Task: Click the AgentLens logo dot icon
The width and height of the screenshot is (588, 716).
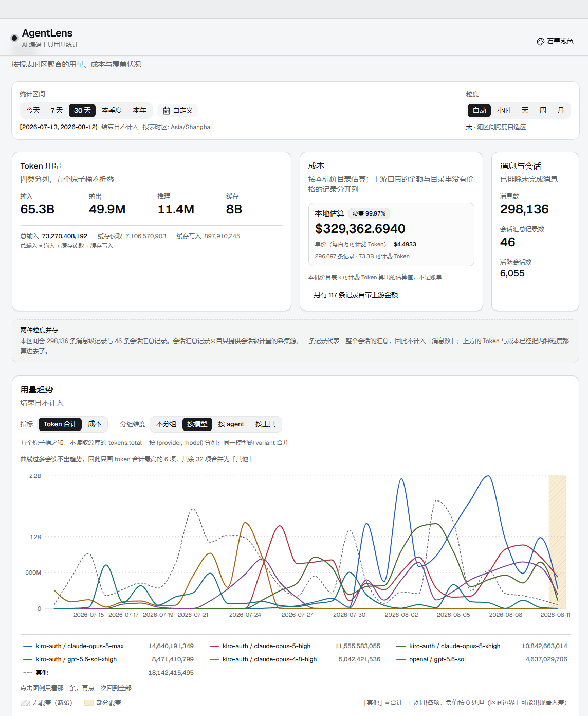Action: [14, 38]
